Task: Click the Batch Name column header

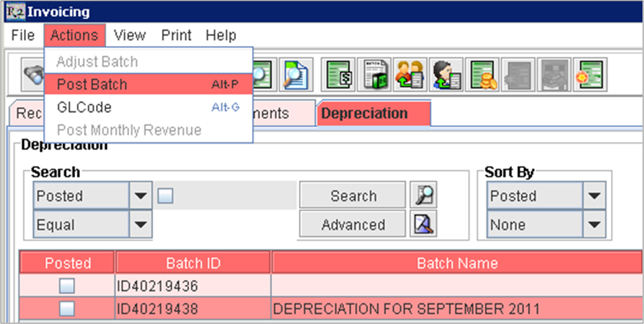Action: (456, 263)
